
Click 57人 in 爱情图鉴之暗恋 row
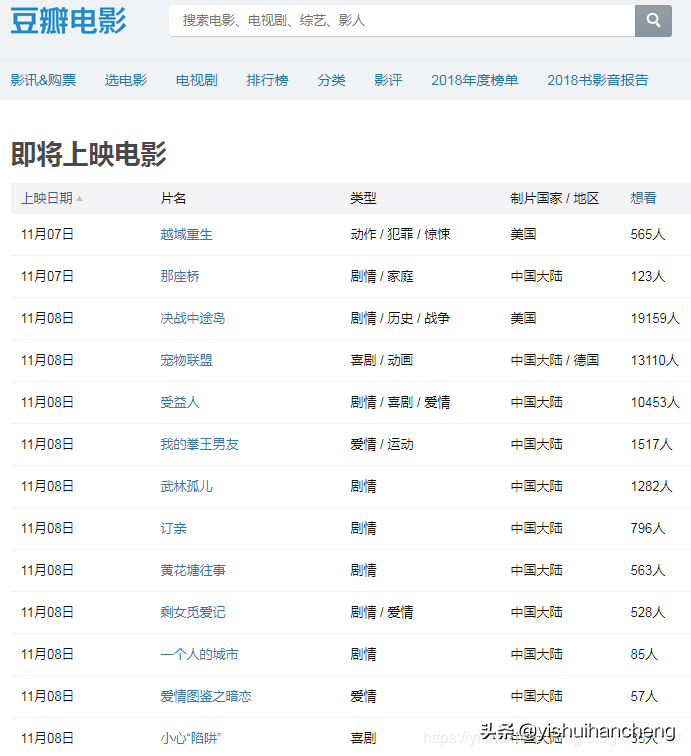[x=644, y=696]
